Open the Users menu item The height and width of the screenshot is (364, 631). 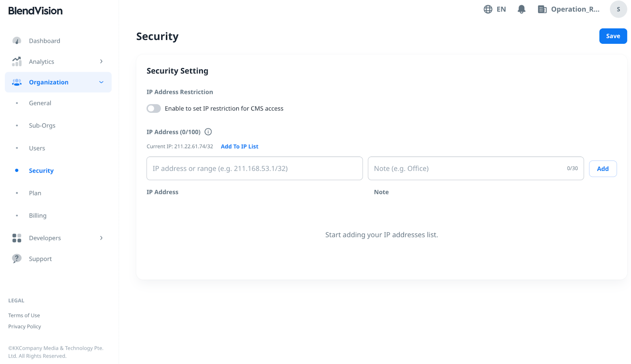point(37,148)
